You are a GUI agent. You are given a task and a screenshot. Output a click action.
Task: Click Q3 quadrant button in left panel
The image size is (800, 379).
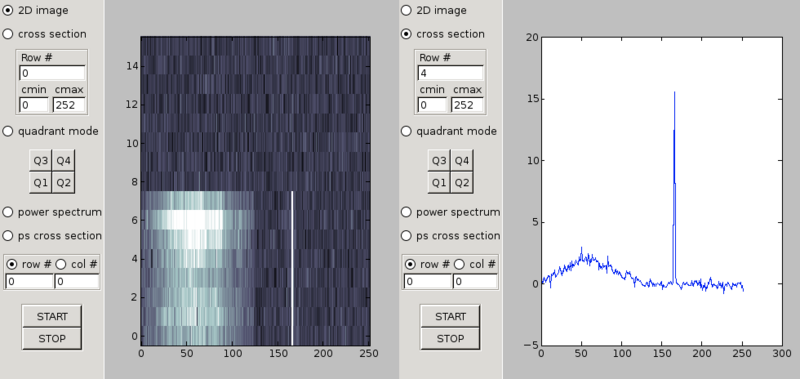[41, 161]
